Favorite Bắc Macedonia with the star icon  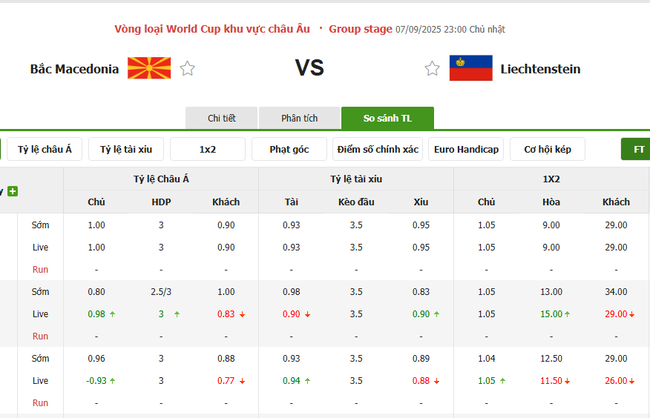pos(188,69)
